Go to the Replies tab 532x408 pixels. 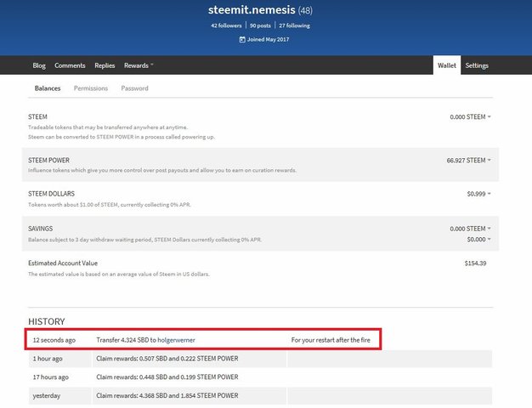[105, 65]
